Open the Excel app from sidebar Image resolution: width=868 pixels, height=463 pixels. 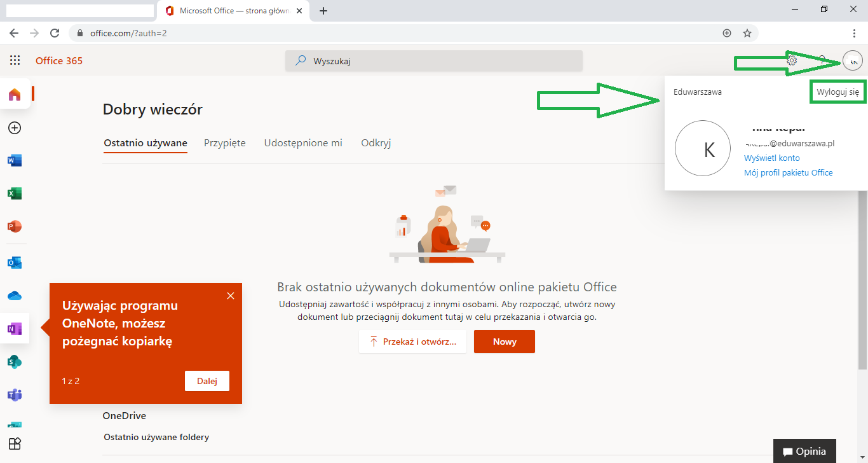point(14,193)
